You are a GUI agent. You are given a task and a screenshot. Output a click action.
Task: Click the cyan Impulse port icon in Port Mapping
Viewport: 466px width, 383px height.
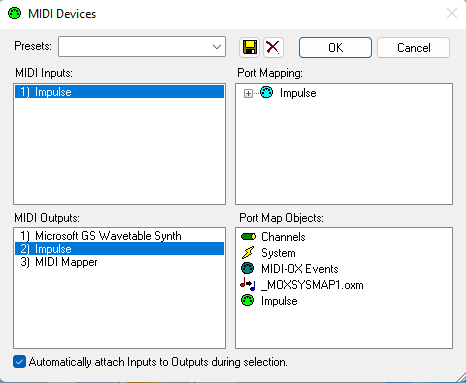tap(266, 92)
